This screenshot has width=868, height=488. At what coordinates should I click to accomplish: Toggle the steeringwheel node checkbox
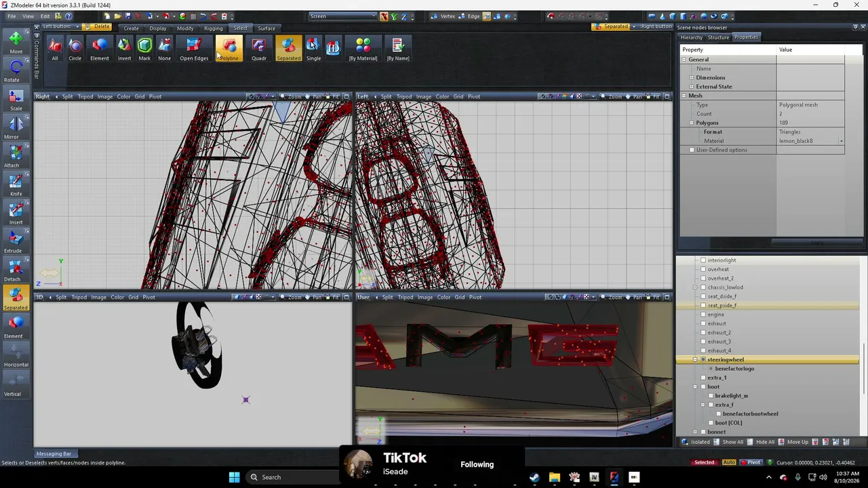pos(703,360)
